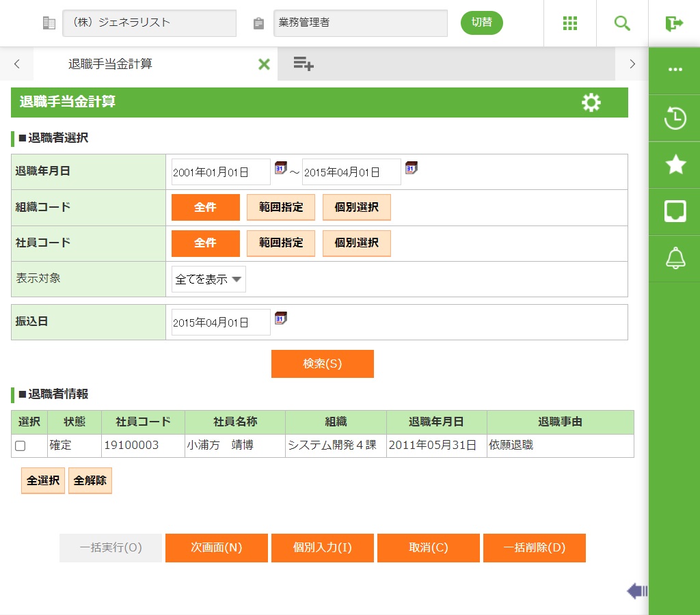Screen dimensions: 700x615
Task: Open the settings gear icon
Action: tap(591, 102)
